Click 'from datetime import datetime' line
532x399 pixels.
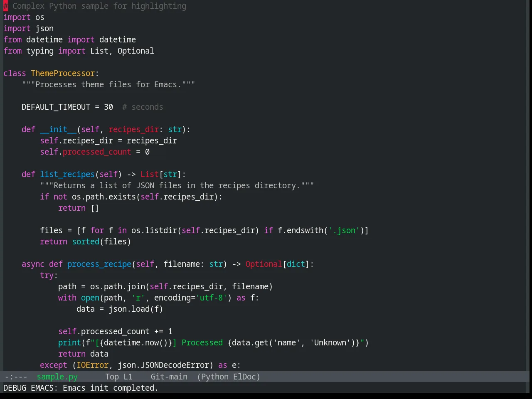69,39
